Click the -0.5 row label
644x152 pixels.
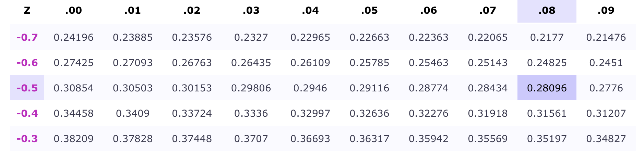pyautogui.click(x=27, y=88)
